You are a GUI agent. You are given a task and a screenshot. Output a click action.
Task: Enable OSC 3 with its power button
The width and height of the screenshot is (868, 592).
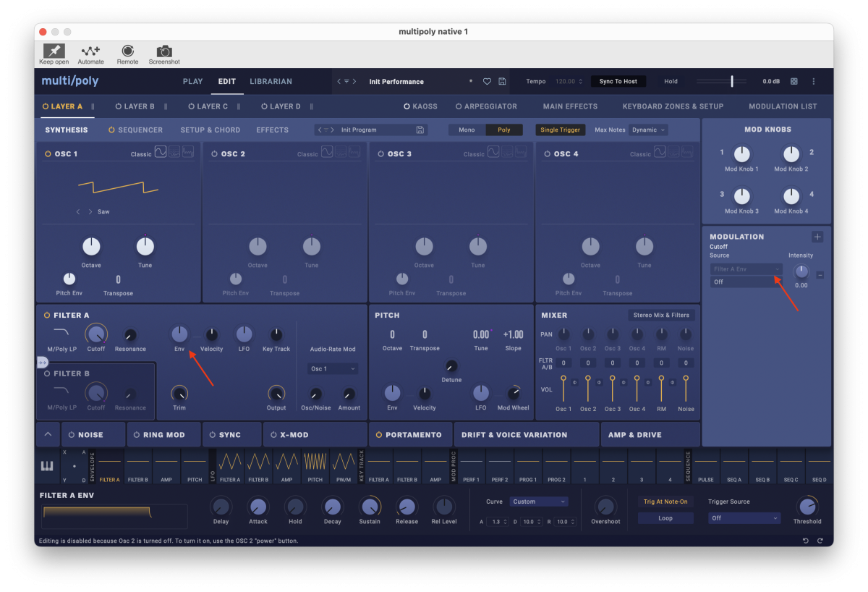[381, 154]
